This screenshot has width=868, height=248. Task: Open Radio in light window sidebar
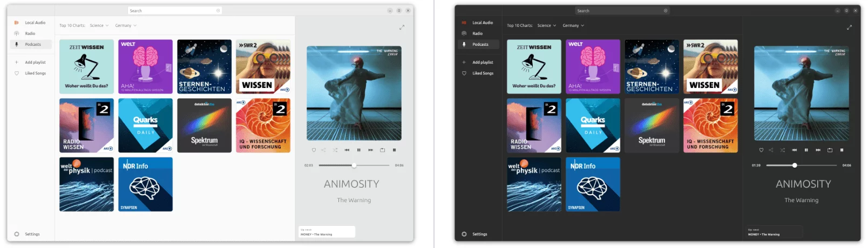coord(31,33)
